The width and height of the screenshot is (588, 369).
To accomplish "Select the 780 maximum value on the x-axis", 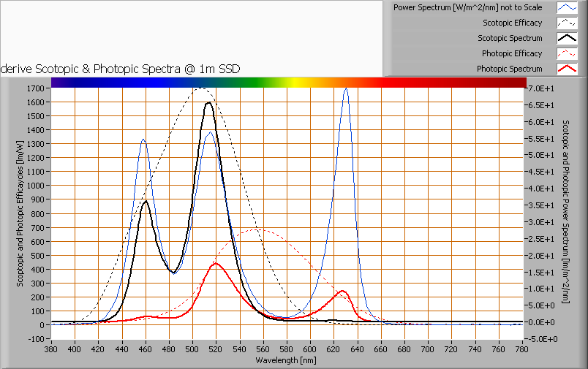I will coord(519,351).
